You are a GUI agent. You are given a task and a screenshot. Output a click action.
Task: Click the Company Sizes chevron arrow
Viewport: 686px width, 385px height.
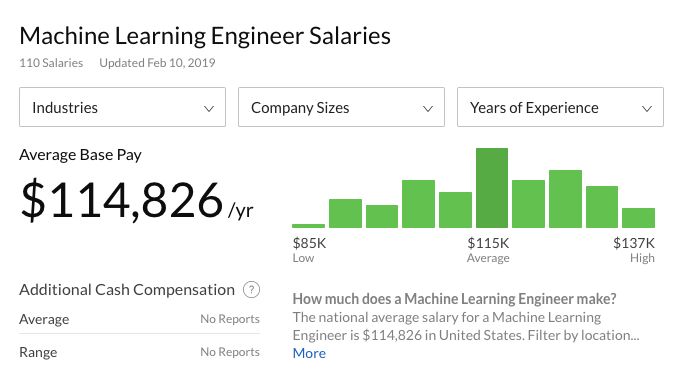[428, 108]
